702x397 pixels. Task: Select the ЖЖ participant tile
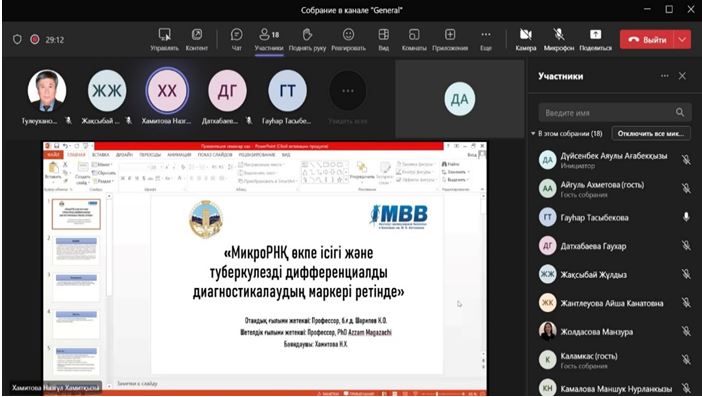point(107,91)
